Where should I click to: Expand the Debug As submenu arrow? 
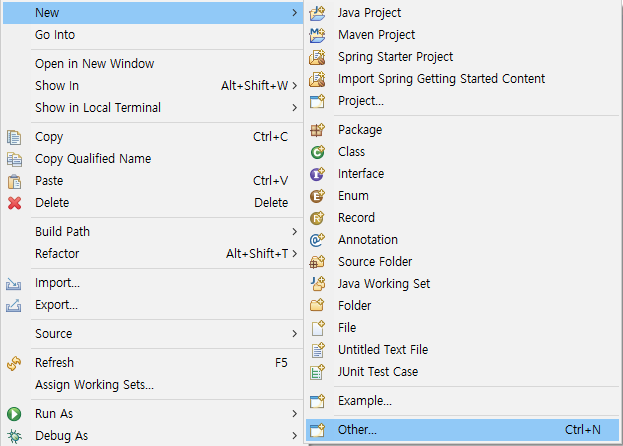click(x=294, y=436)
